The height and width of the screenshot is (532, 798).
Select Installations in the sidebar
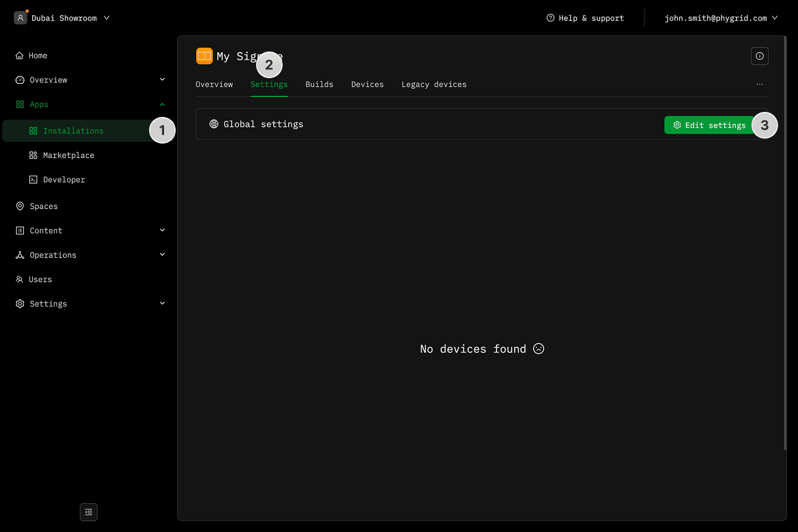click(x=73, y=131)
